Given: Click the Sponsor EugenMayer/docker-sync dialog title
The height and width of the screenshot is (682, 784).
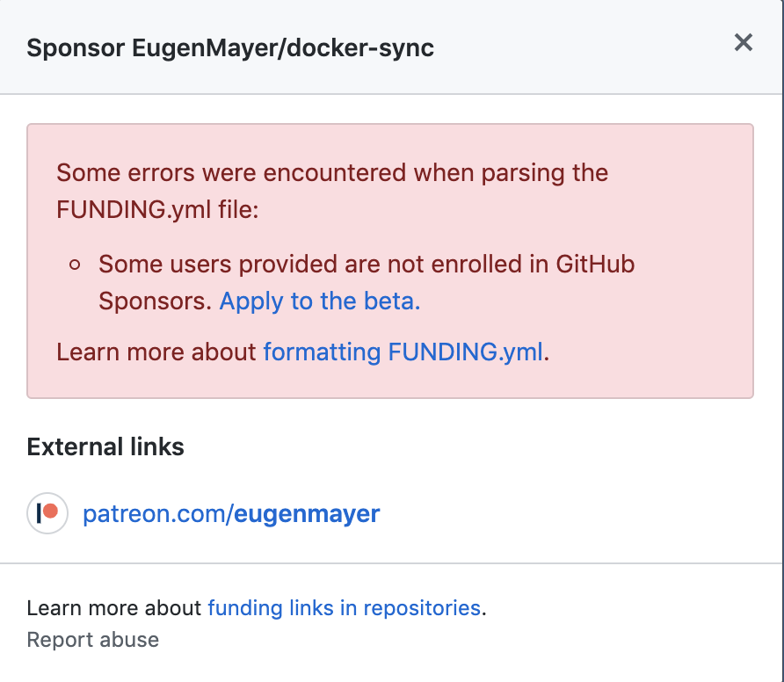Looking at the screenshot, I should click(x=230, y=48).
